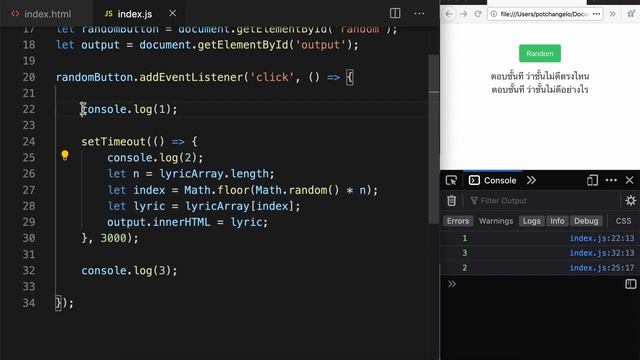640x360 pixels.
Task: Close the developer tools panel
Action: pyautogui.click(x=629, y=180)
